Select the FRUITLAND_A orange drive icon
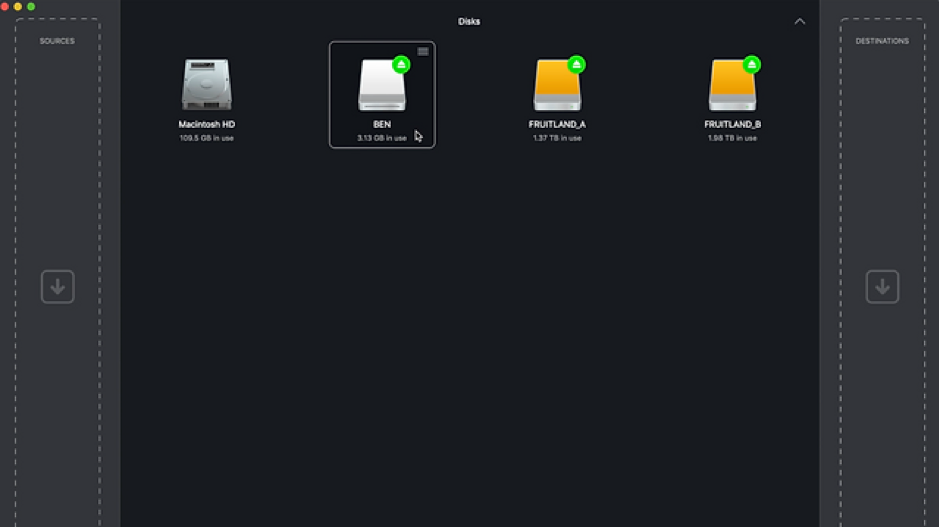 557,87
